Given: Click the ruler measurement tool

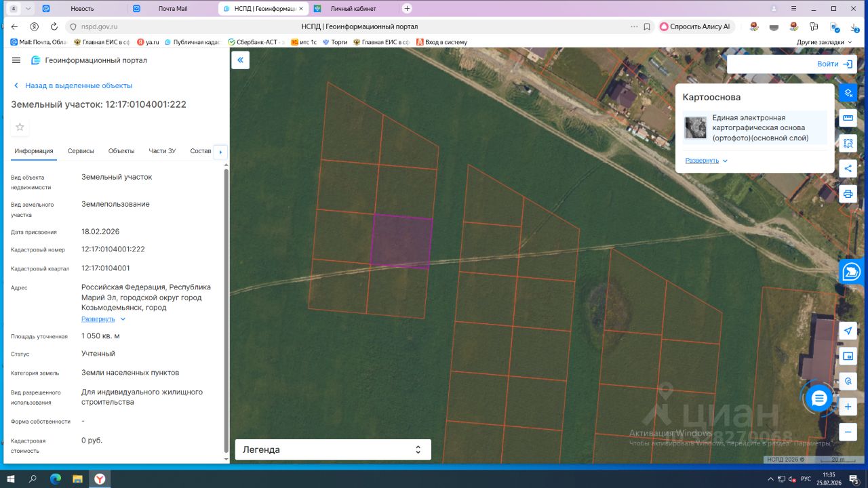Looking at the screenshot, I should coord(848,118).
